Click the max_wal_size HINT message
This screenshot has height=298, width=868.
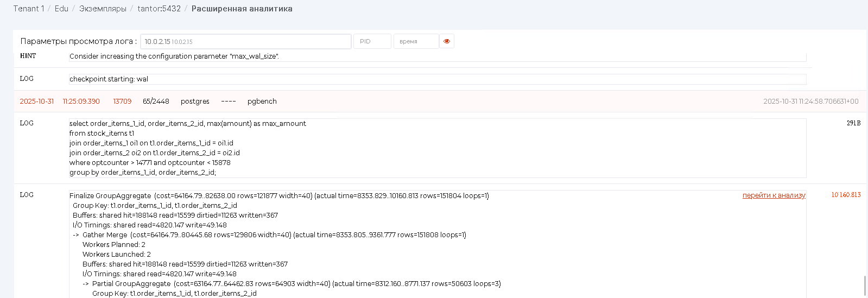click(x=174, y=56)
